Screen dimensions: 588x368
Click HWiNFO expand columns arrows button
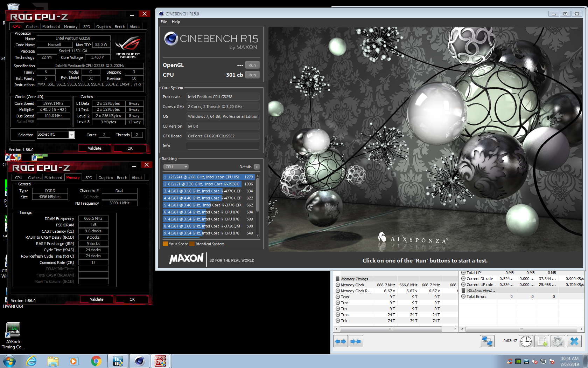(340, 341)
